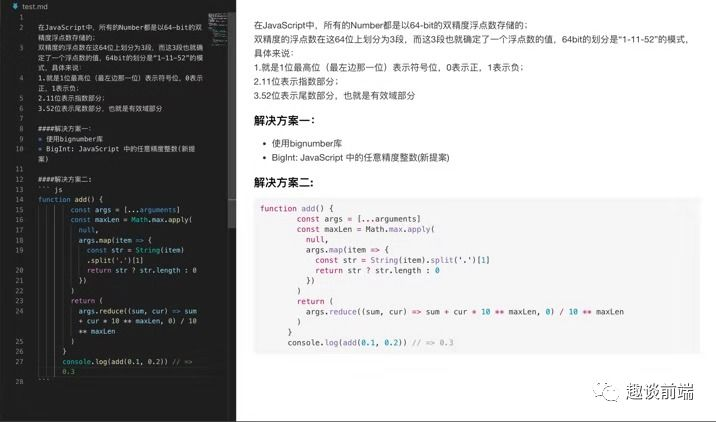Click 'function add() {' in the dark editor

pyautogui.click(x=70, y=200)
